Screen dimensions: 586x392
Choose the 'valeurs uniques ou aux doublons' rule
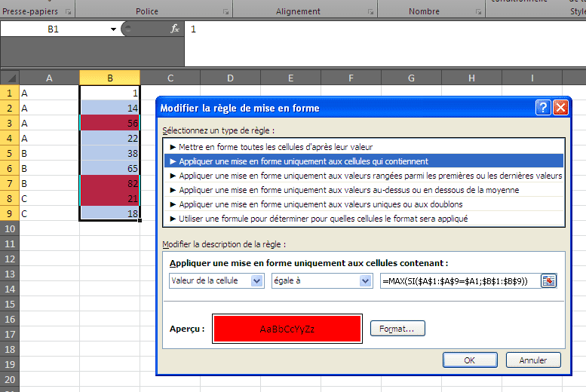pos(321,204)
